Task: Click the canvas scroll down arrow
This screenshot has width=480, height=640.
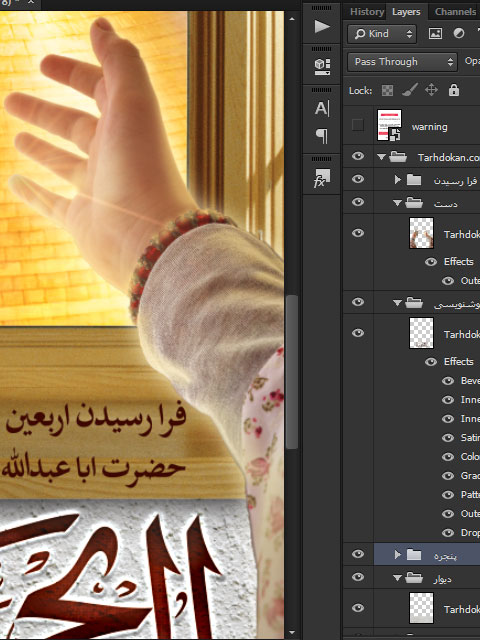Action: 291,632
